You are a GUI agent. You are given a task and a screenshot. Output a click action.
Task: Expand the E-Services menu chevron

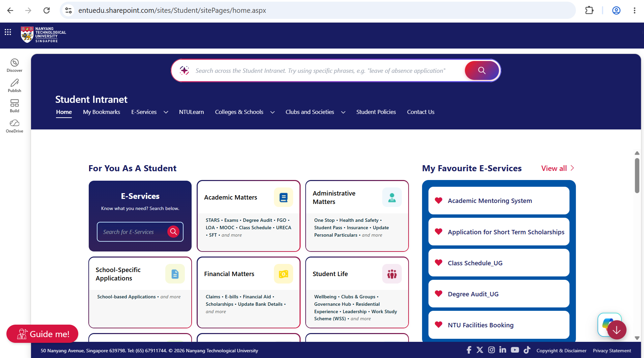pos(166,112)
